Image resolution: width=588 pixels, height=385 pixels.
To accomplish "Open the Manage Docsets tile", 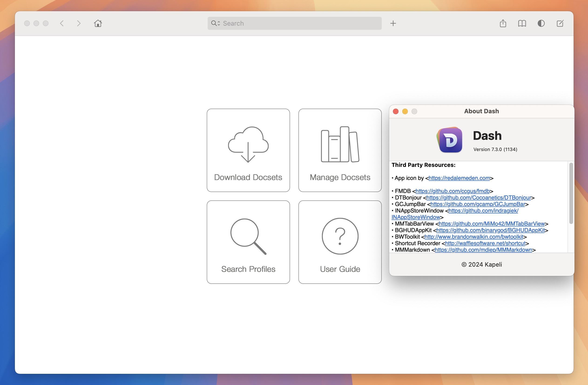I will pos(340,150).
